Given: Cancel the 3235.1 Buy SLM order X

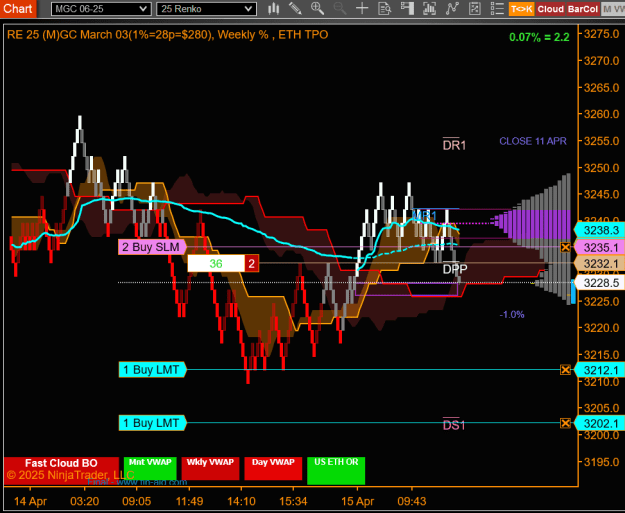Looking at the screenshot, I should pyautogui.click(x=565, y=247).
